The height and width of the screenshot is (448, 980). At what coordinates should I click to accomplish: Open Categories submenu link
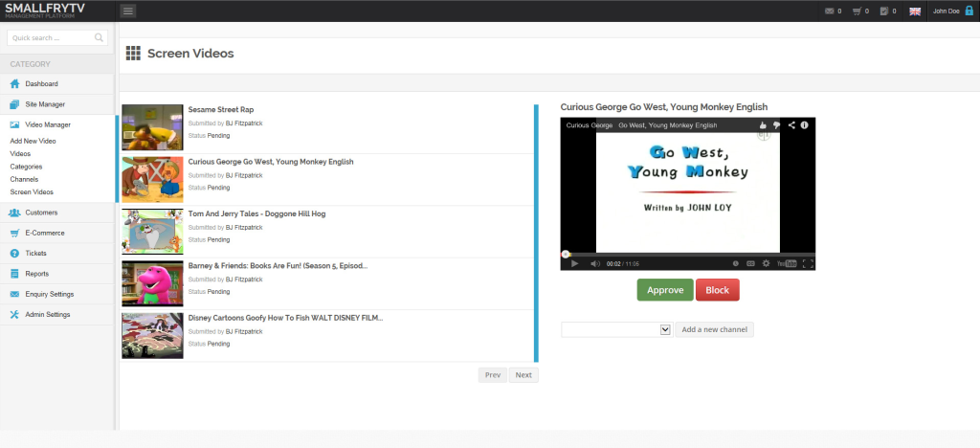point(26,167)
